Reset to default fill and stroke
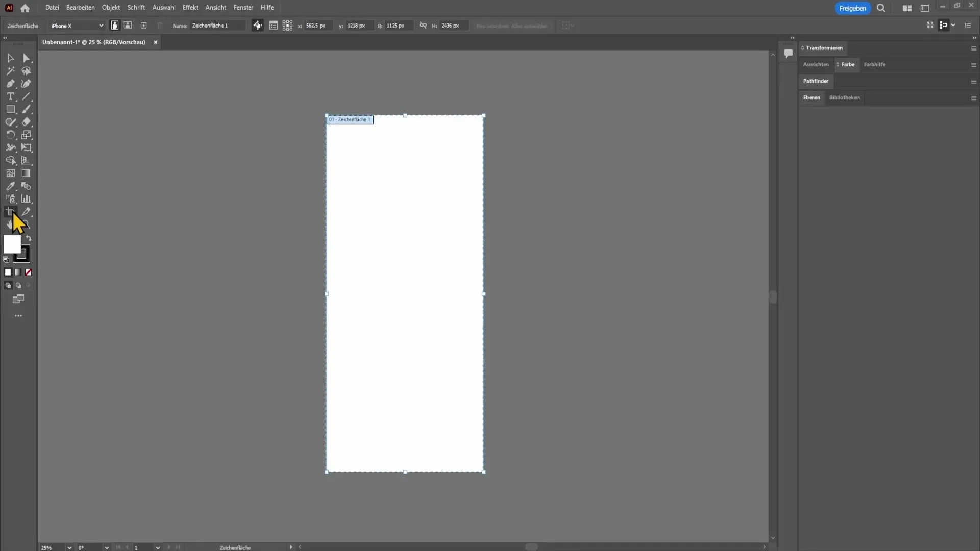The width and height of the screenshot is (980, 551). 6,260
